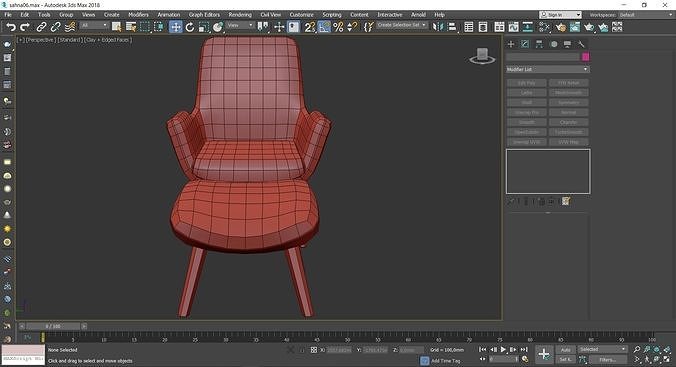The image size is (676, 367).
Task: Click the Mirror tool icon
Action: [438, 27]
